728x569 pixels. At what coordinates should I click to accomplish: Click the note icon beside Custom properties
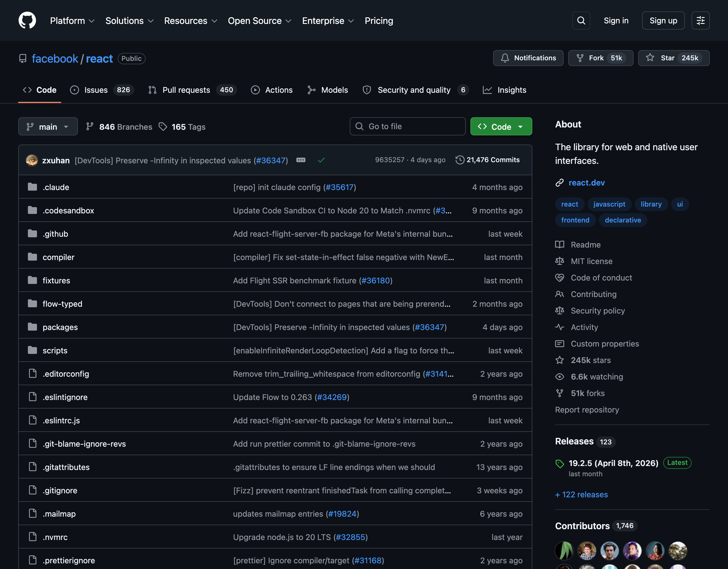559,344
